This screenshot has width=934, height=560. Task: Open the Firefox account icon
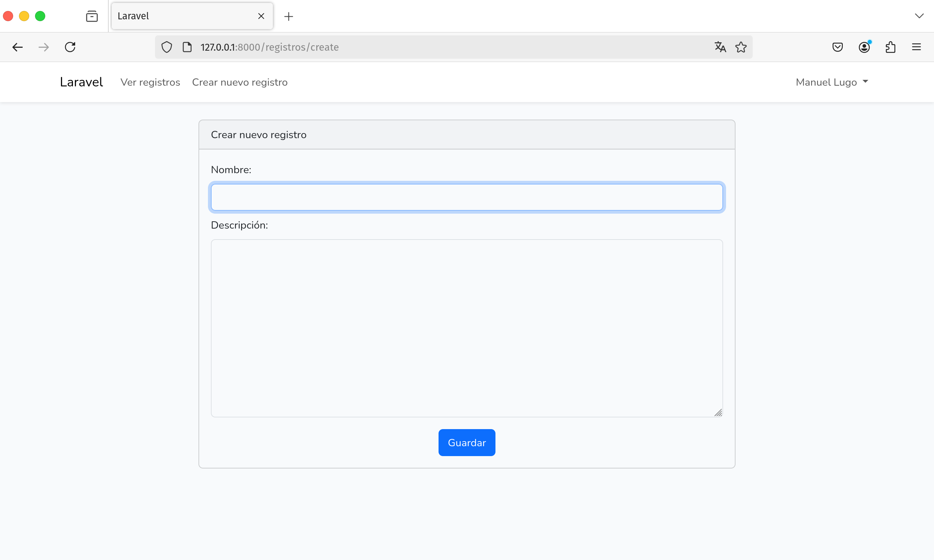click(x=864, y=47)
